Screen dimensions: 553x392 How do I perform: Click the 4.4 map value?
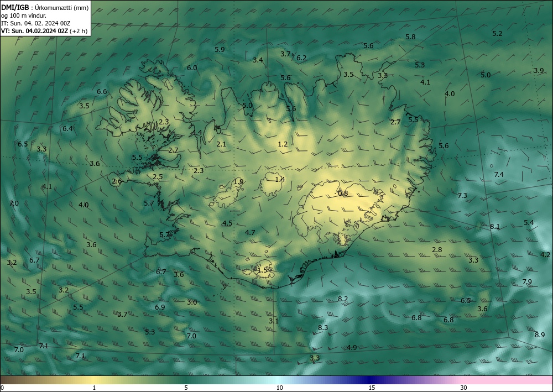pyautogui.click(x=197, y=133)
